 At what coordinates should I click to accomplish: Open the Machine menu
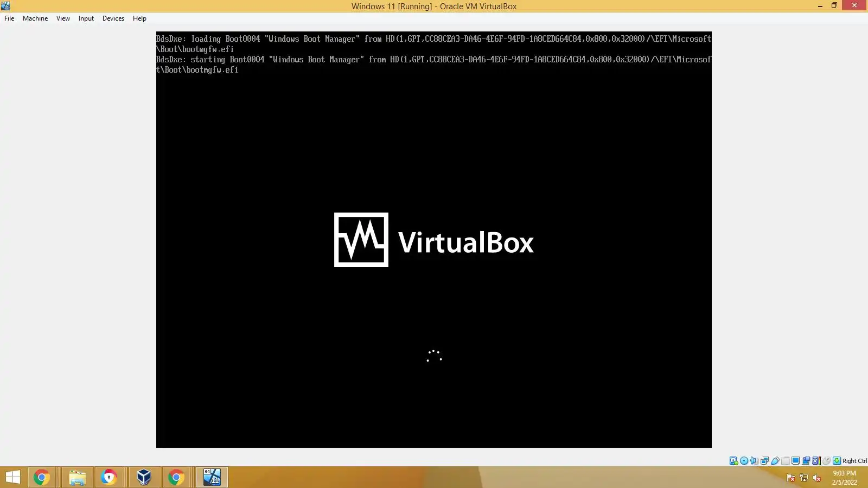point(35,18)
